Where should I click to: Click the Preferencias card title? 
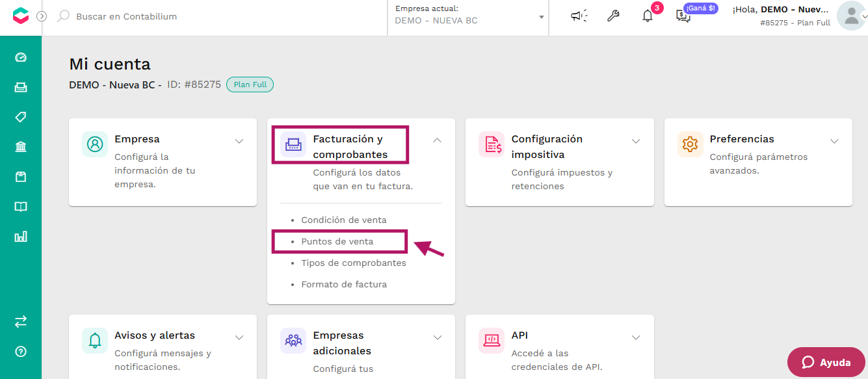coord(742,139)
